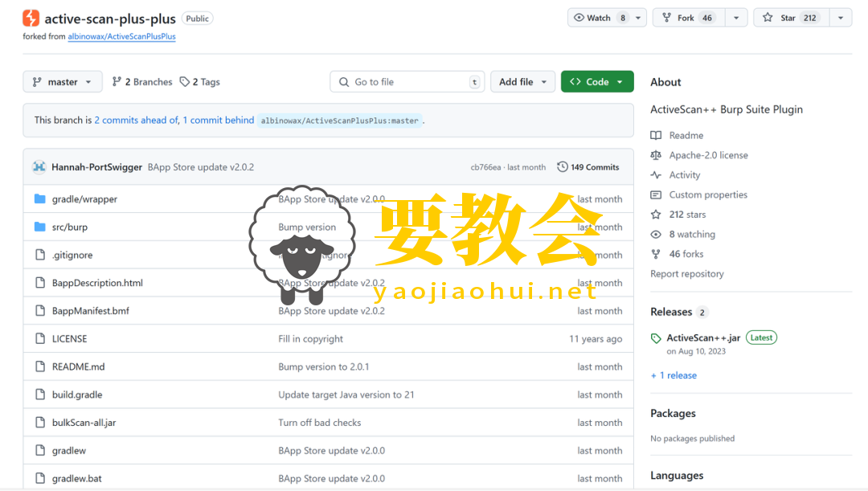Expand the Fork options dropdown arrow

pyautogui.click(x=735, y=18)
